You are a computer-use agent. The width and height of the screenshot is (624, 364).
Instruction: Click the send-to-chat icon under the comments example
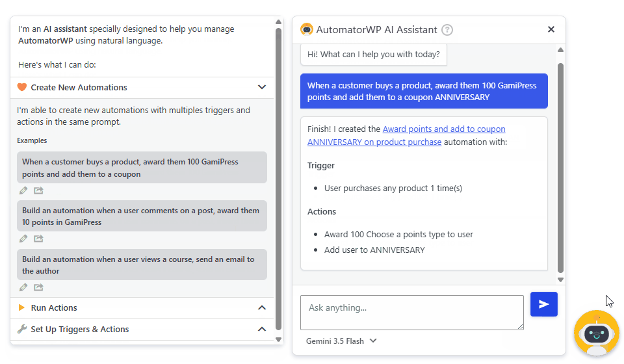pos(38,239)
